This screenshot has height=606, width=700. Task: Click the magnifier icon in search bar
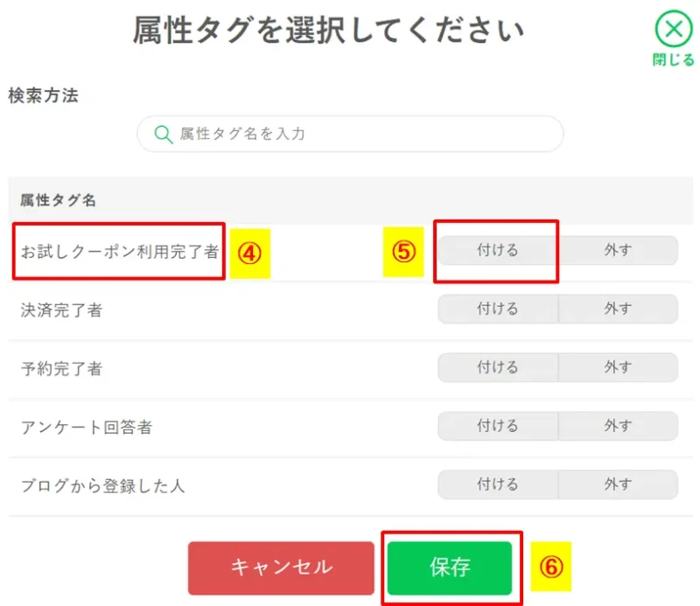[163, 134]
